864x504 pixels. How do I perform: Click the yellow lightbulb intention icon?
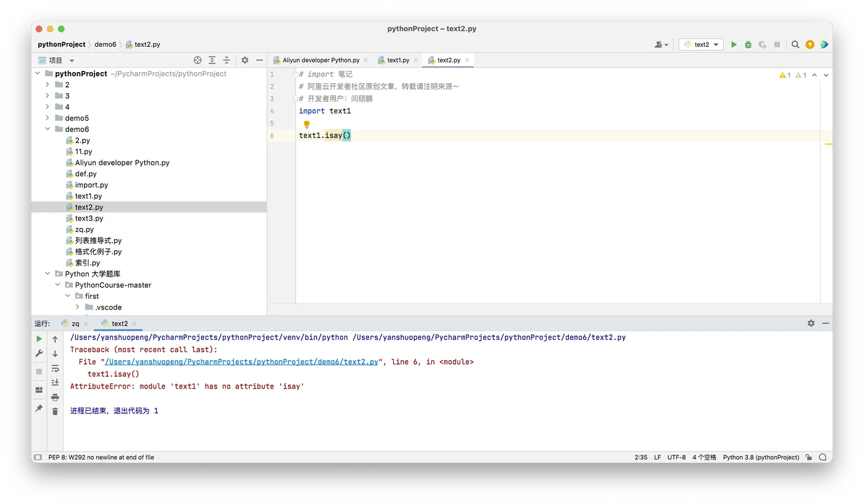pyautogui.click(x=307, y=124)
